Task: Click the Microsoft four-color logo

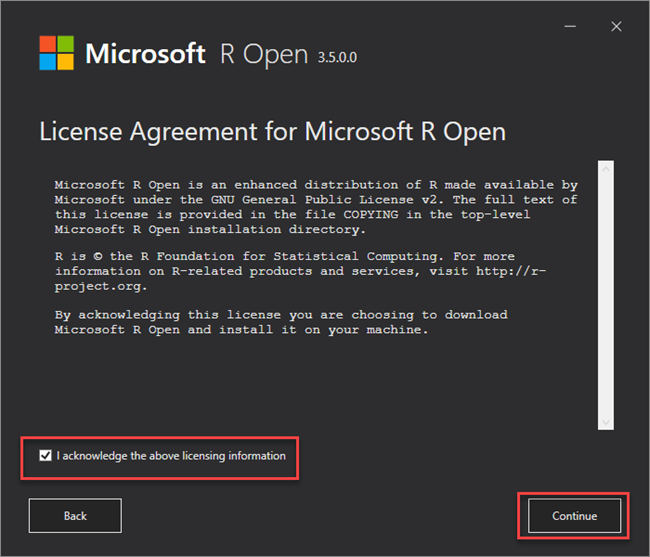Action: 56,53
